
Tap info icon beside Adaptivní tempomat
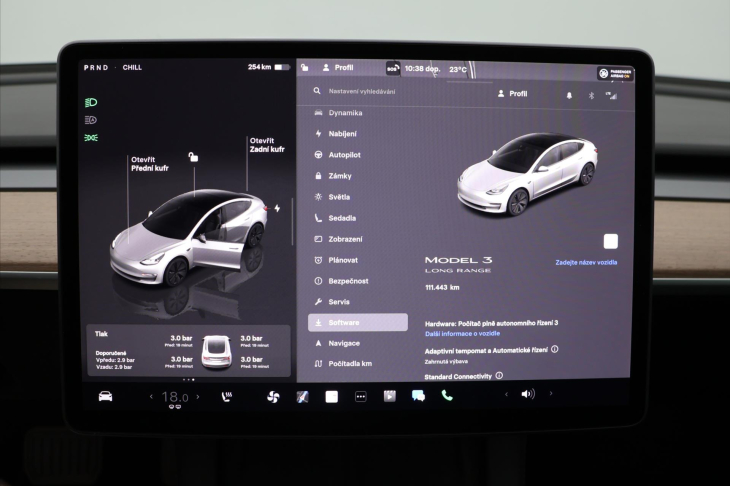(x=554, y=349)
